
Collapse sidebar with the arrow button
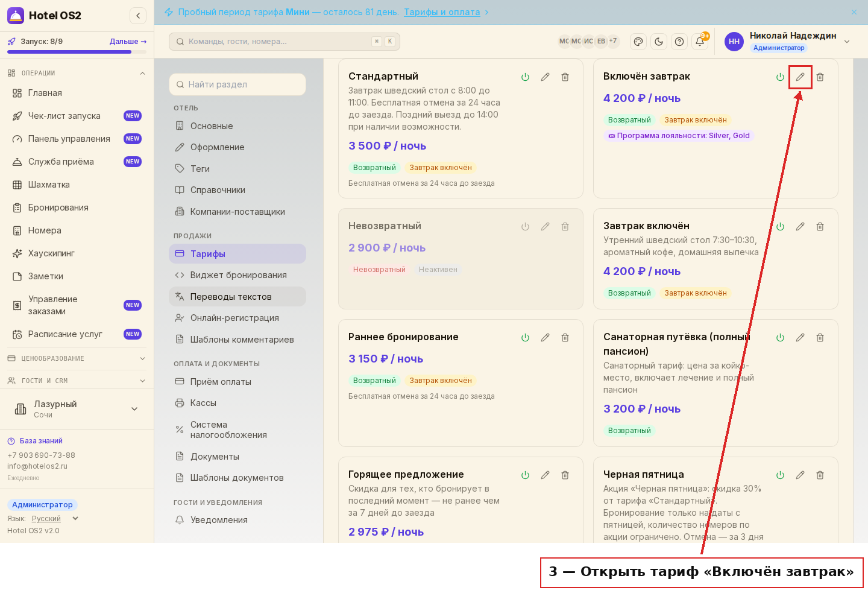click(x=138, y=16)
